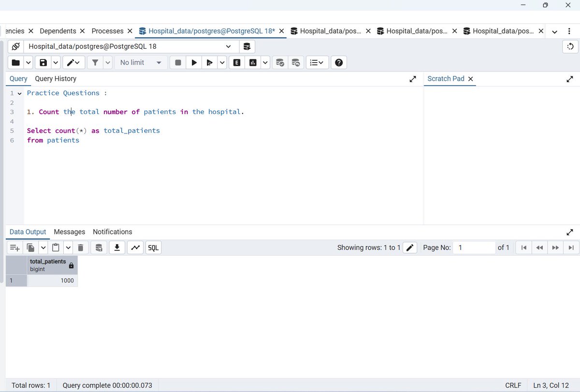Open the Macros list dropdown
This screenshot has height=392, width=580.
pyautogui.click(x=317, y=62)
